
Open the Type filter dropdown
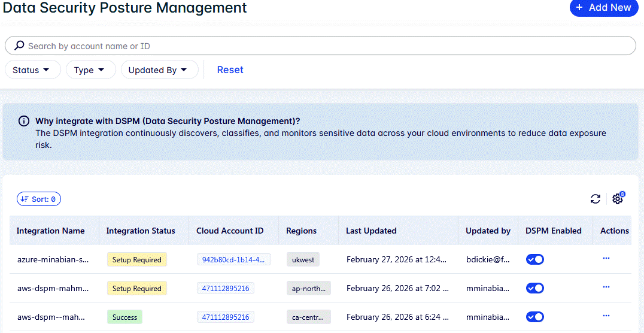[x=90, y=70]
